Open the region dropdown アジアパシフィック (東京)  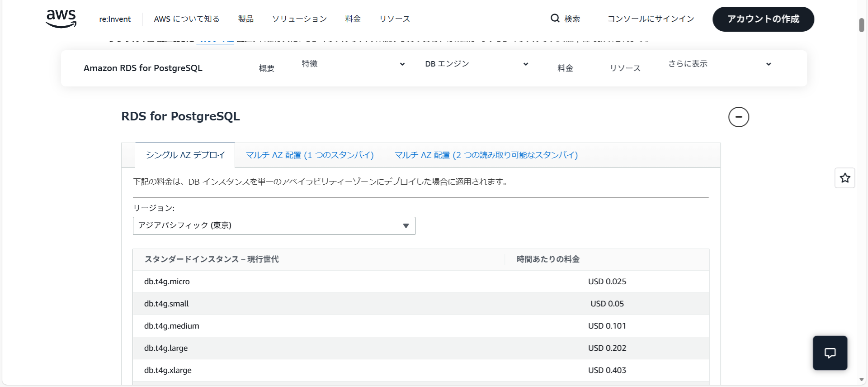[x=274, y=226]
